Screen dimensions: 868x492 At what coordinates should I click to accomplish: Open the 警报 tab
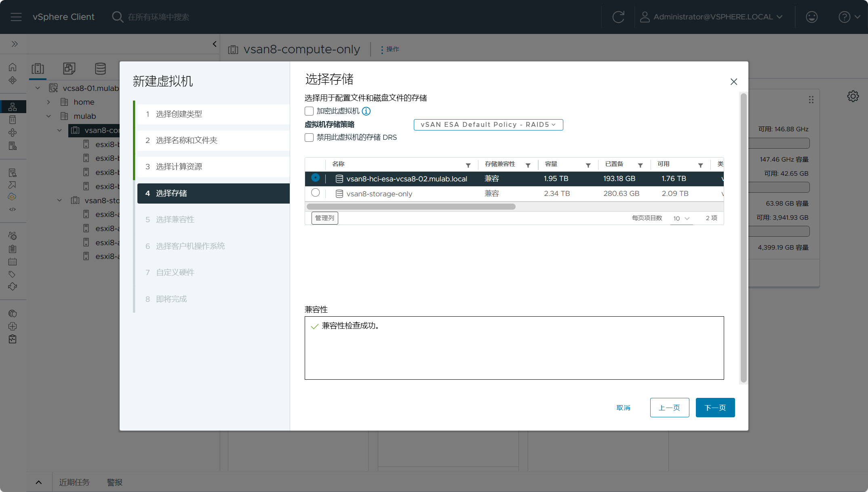click(115, 482)
